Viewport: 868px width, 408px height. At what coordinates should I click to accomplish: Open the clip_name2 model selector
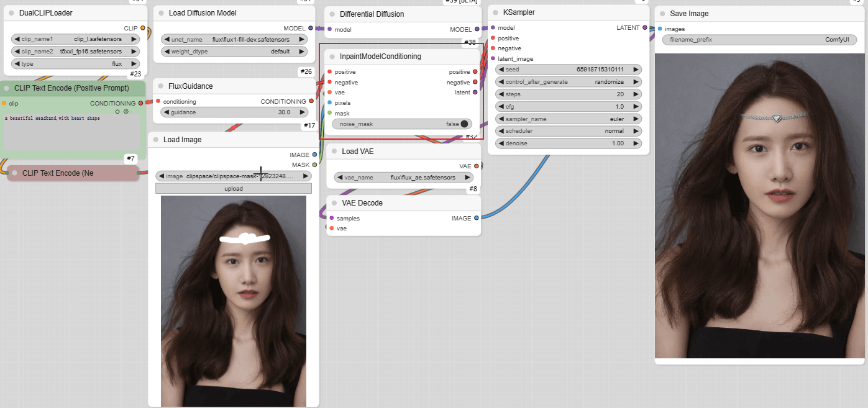pyautogui.click(x=76, y=51)
